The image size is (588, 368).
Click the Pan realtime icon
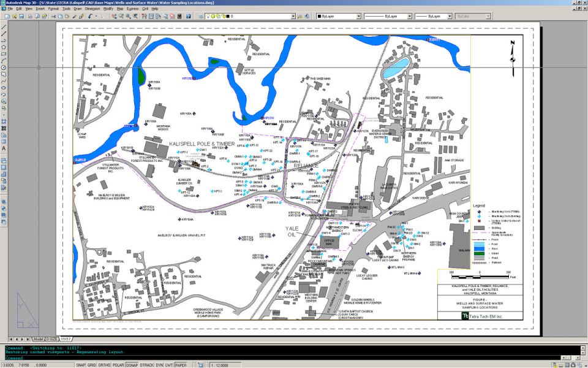coord(114,17)
